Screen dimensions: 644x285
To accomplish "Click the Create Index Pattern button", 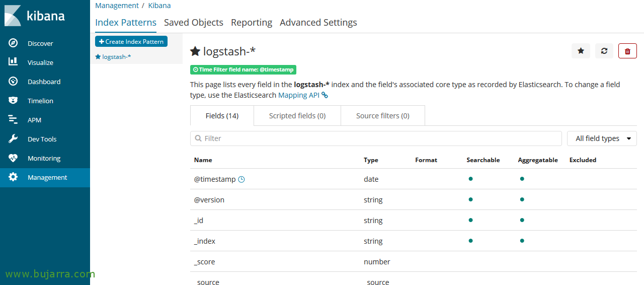I will coord(131,42).
